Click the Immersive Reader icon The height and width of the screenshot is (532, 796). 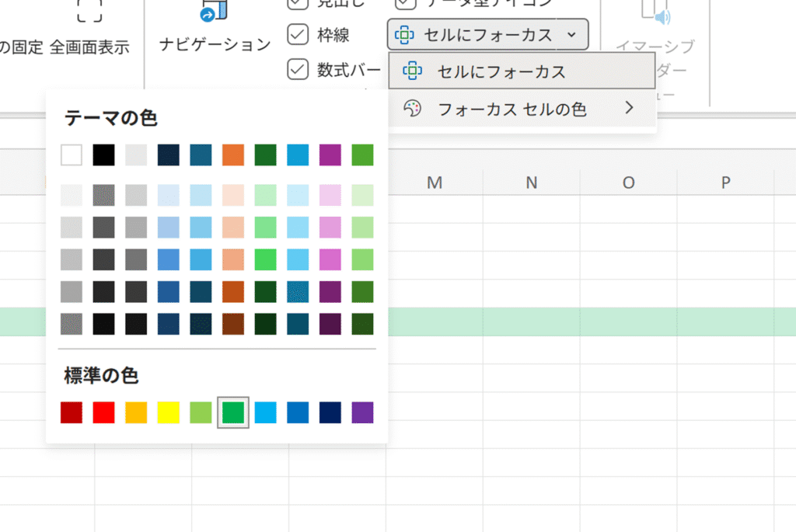click(655, 11)
